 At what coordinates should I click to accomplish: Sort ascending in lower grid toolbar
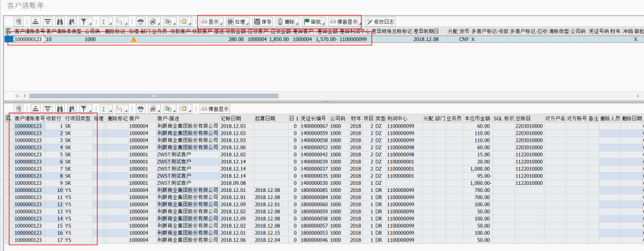(36, 109)
